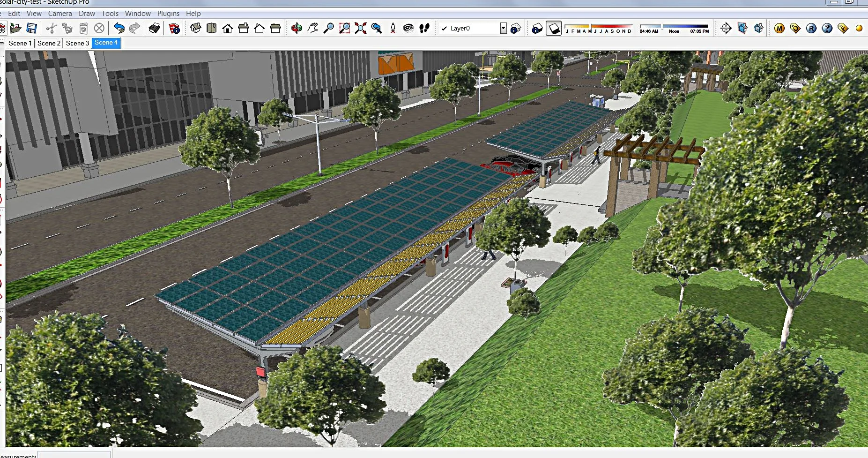868x458 pixels.
Task: Click the crosshair target toolbar icon
Action: tap(726, 29)
